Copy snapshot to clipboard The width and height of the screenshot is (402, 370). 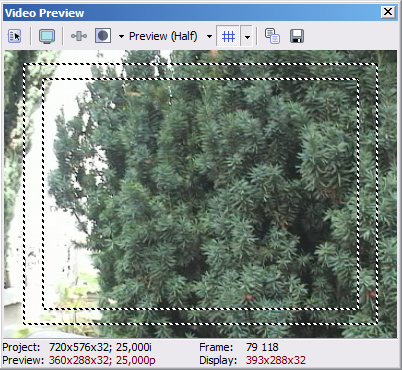[x=272, y=36]
